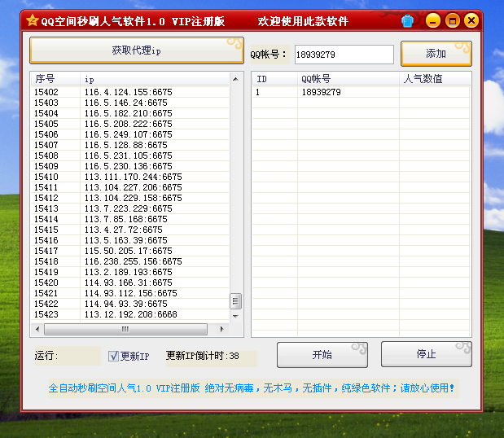Select IP 113.4.27.72:6675

point(129,230)
